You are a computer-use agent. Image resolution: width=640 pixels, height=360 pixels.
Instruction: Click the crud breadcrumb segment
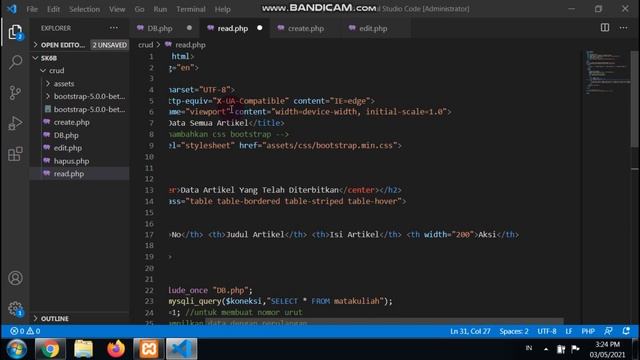click(x=145, y=45)
